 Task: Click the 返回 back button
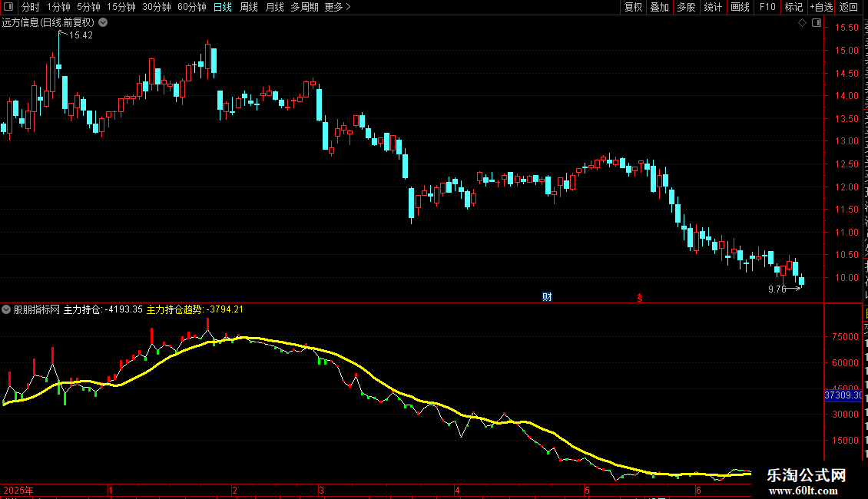coord(849,7)
